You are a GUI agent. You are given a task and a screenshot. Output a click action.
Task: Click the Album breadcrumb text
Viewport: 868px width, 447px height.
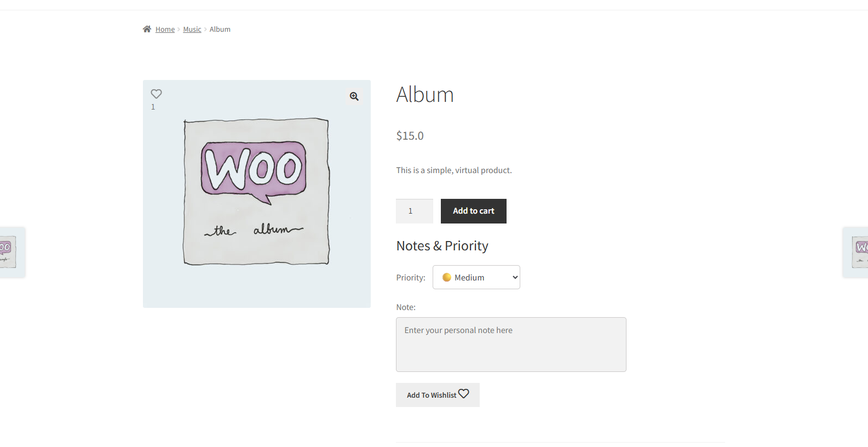(x=220, y=30)
